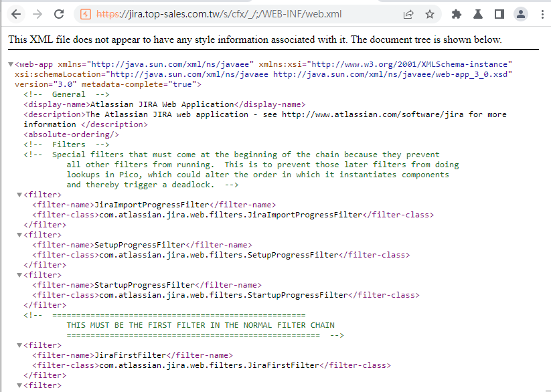Screen dimensions: 551x392
Task: Toggle the browser side panel
Action: tap(499, 15)
